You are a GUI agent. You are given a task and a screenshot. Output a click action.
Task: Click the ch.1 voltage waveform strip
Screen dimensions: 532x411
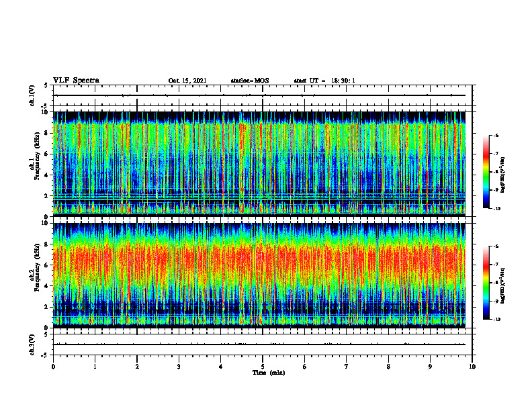[x=263, y=95]
